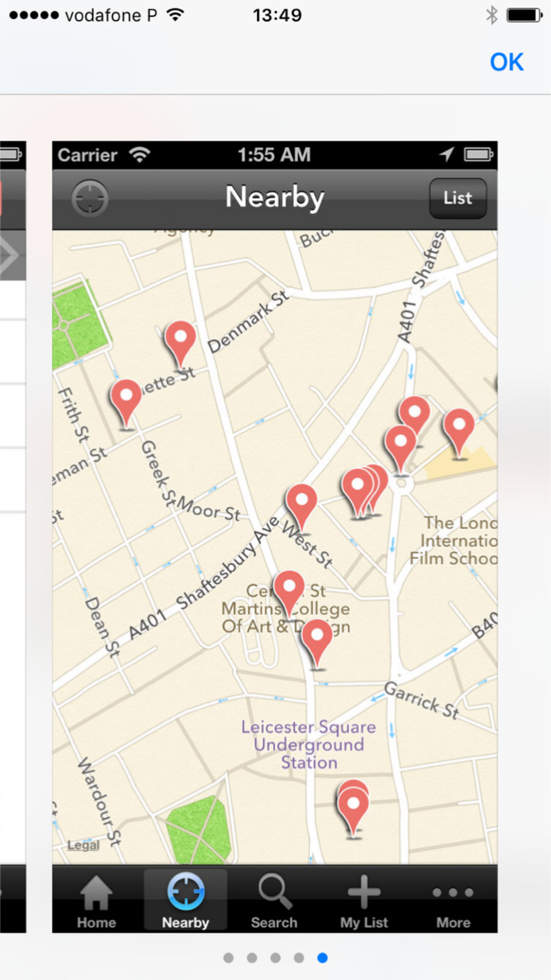551x980 pixels.
Task: Tap the pin on Central St Martins College
Action: tap(289, 590)
